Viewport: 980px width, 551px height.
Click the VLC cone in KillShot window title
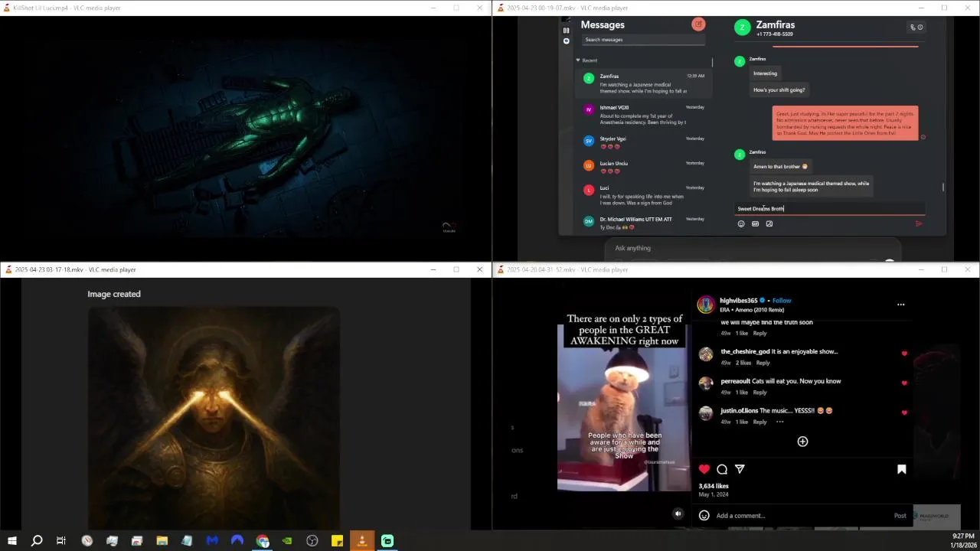coord(7,8)
